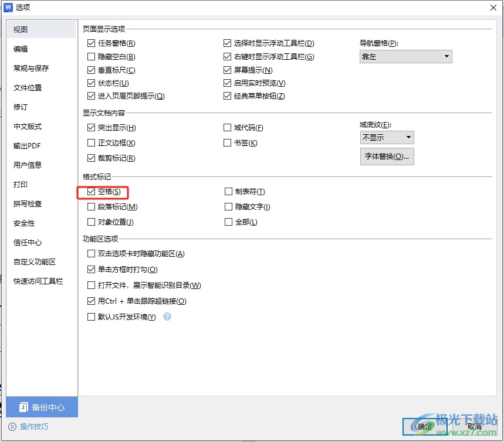Open the 打印 options page
This screenshot has height=442, width=504.
41,185
